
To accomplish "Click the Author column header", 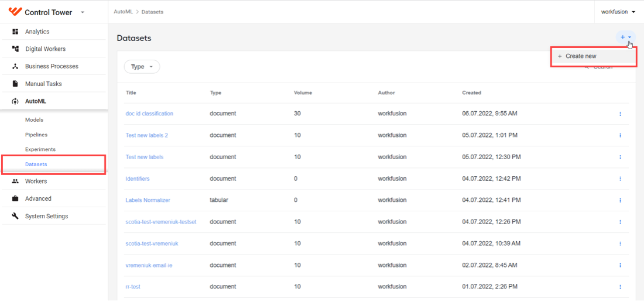I will (x=386, y=92).
